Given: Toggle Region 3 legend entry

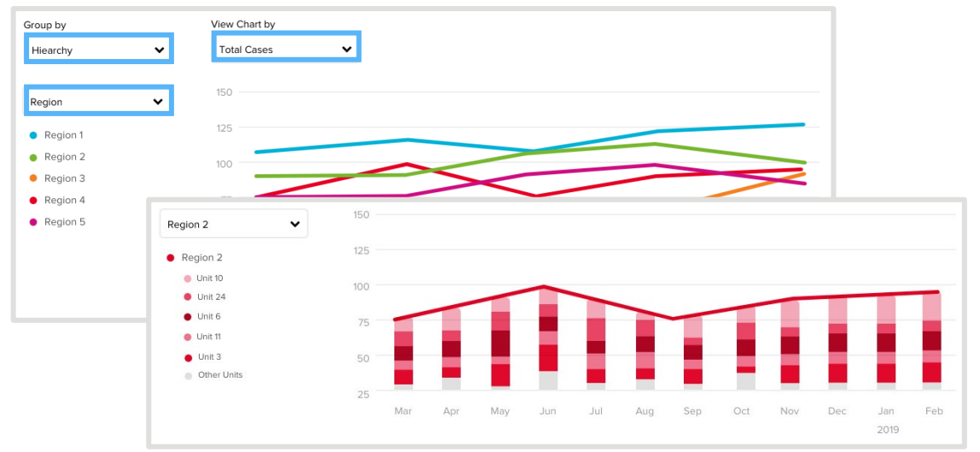Looking at the screenshot, I should 64,179.
